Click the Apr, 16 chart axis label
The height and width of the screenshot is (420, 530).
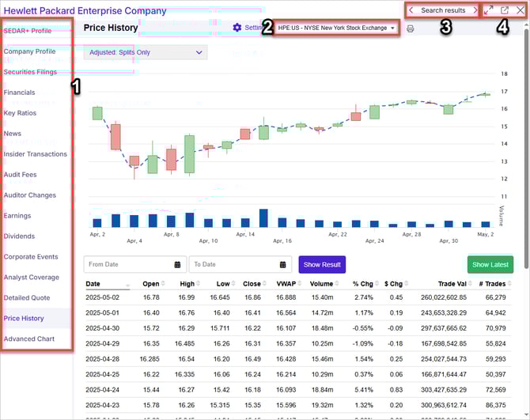[x=282, y=241]
